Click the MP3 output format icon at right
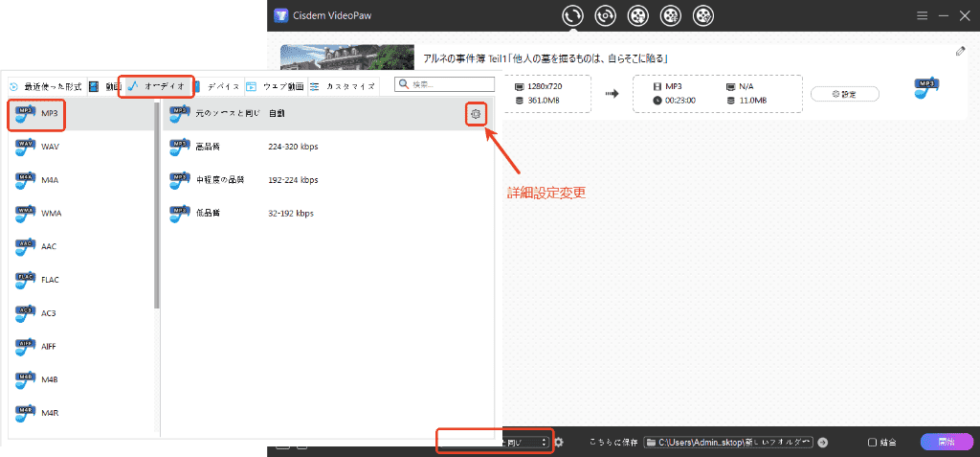Viewport: 980px width, 457px height. click(926, 89)
